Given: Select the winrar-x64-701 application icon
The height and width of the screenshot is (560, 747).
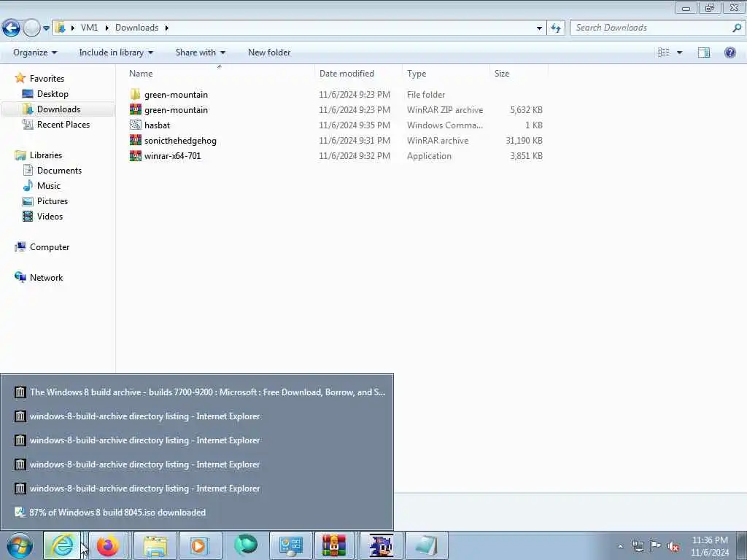Looking at the screenshot, I should pos(135,156).
